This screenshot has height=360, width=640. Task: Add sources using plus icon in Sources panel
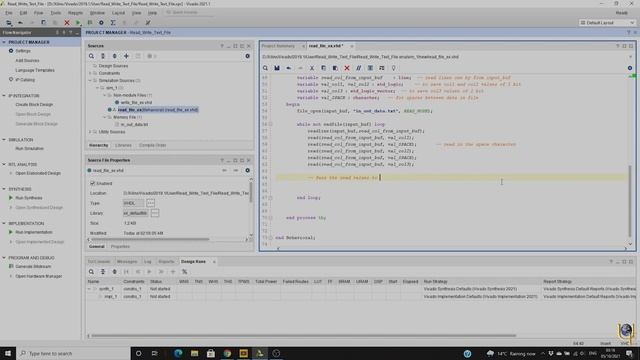coord(126,56)
